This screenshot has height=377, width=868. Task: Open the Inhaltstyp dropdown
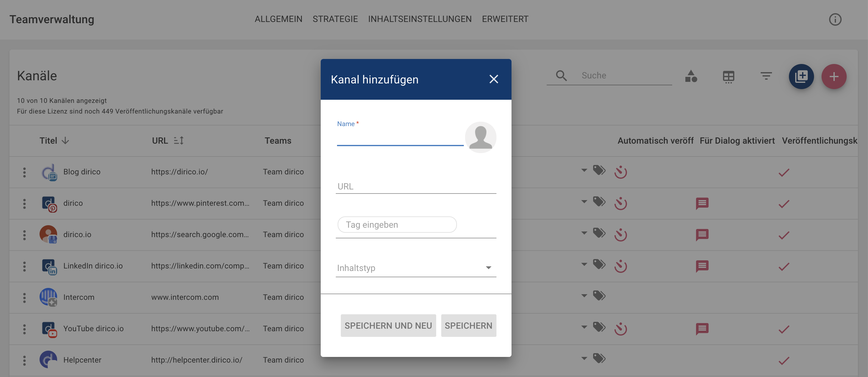(416, 268)
